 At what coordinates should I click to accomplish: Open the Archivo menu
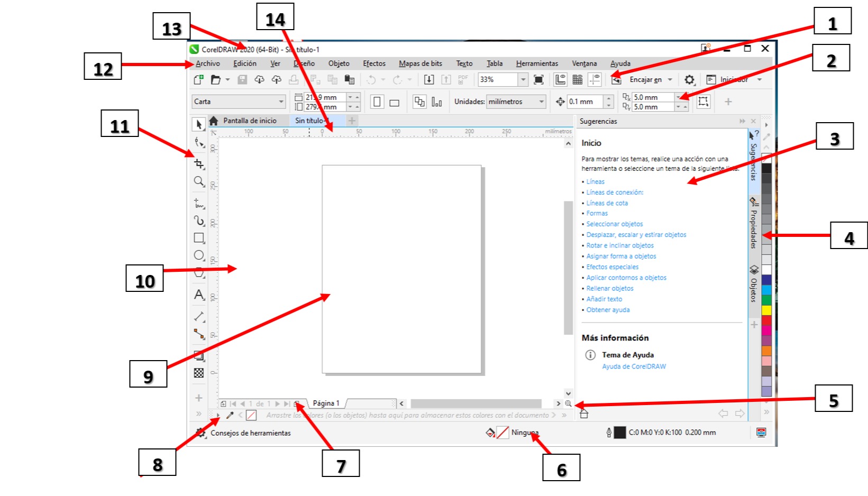[x=208, y=63]
